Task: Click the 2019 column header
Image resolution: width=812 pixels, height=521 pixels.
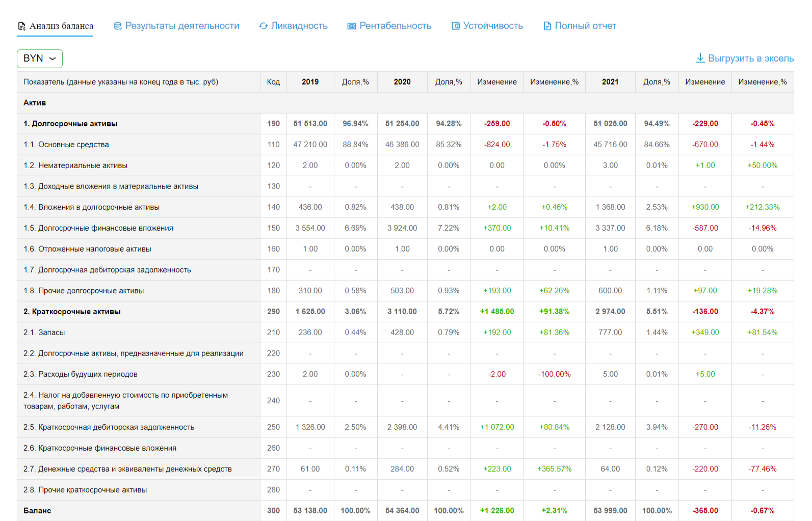Action: 310,82
